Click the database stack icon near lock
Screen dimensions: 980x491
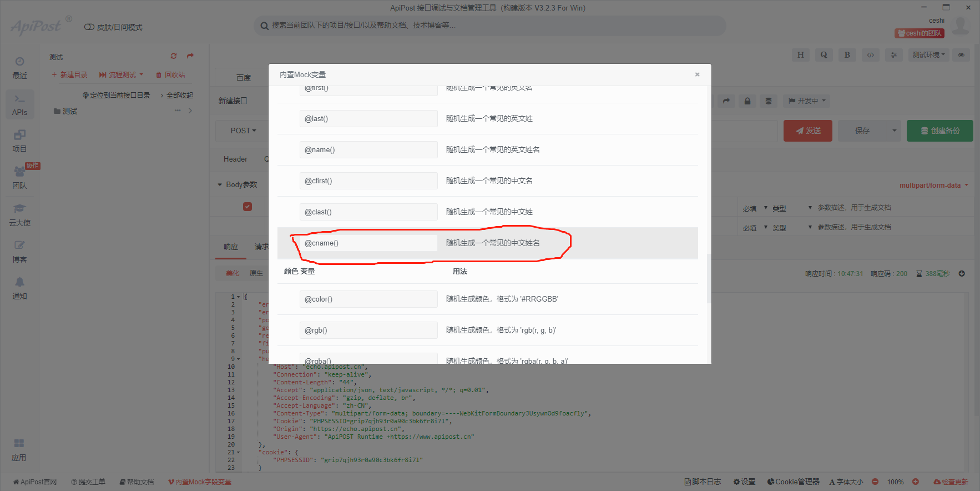[769, 101]
